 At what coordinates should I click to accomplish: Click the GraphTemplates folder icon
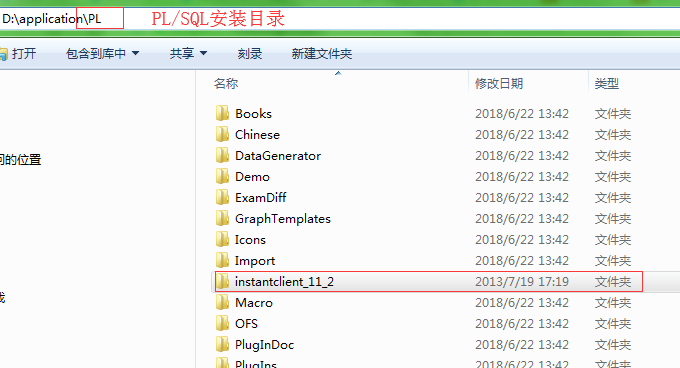(x=222, y=218)
